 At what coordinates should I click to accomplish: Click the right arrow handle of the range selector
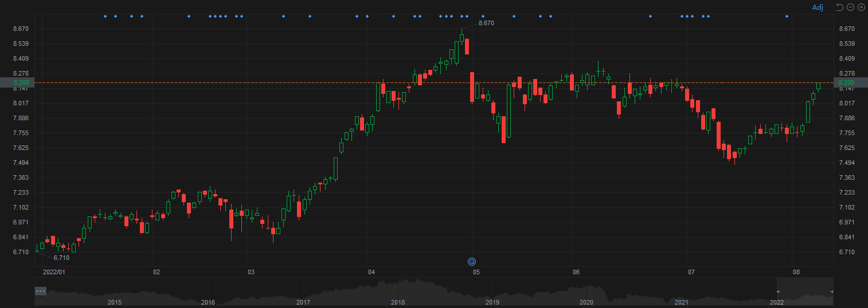(x=831, y=292)
